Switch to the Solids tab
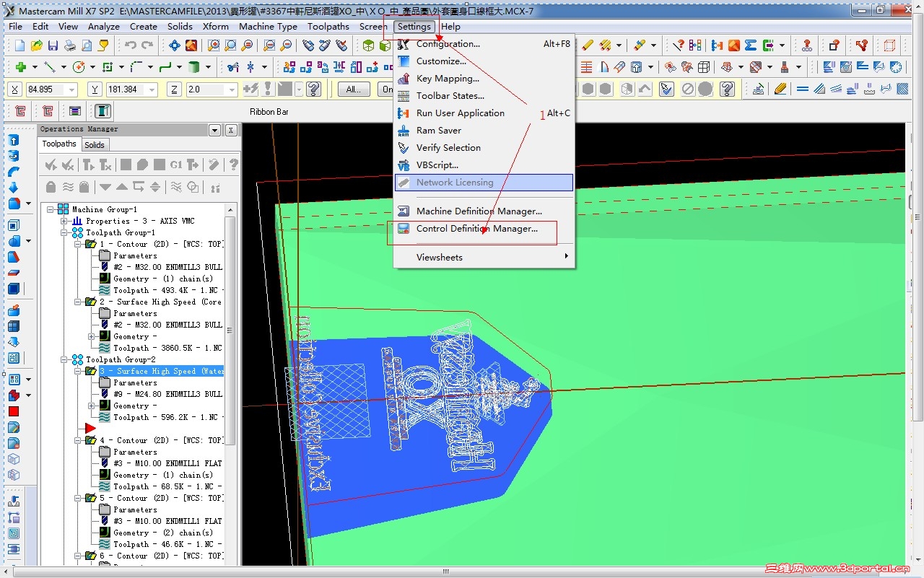Screen dimensions: 924x578 click(x=95, y=145)
